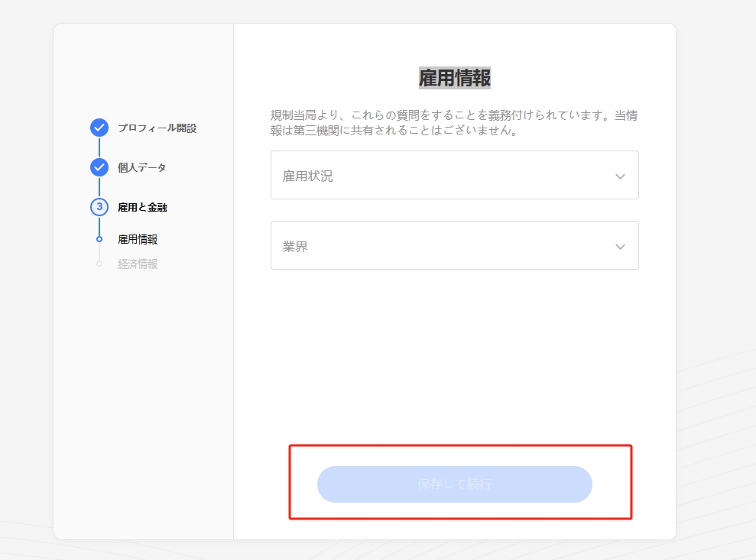This screenshot has width=756, height=560.
Task: Select the 雇用情報 sub-step in sidebar
Action: (138, 239)
